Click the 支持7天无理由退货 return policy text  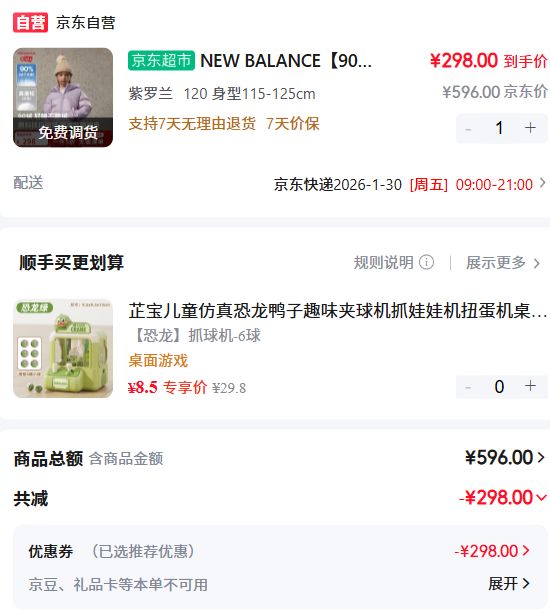pyautogui.click(x=192, y=124)
